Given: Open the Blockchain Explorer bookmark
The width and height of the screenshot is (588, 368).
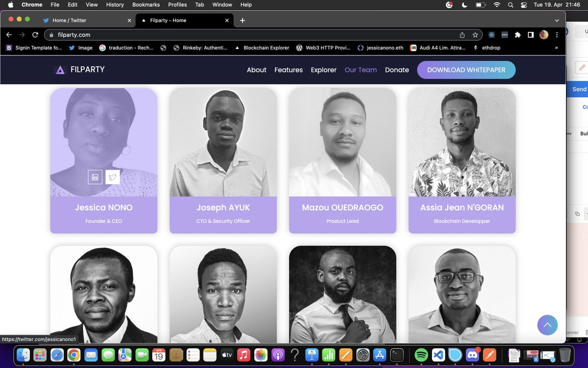Looking at the screenshot, I should pos(262,48).
